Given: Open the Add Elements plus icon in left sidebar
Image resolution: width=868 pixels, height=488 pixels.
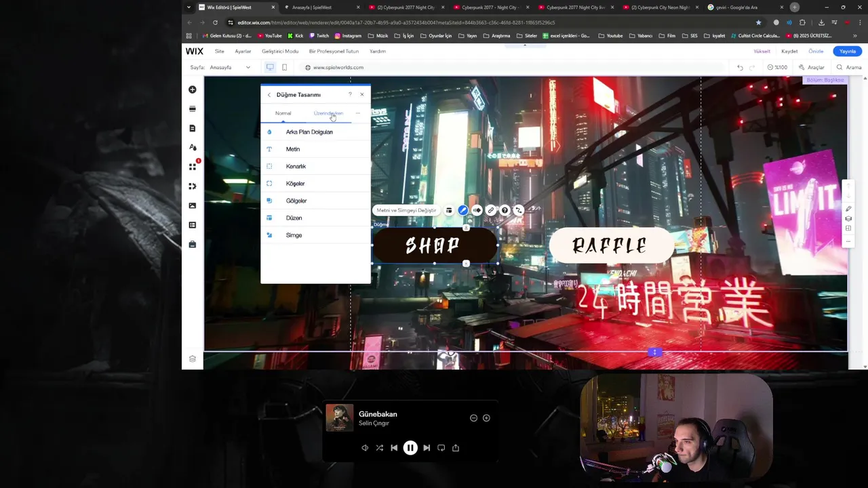Looking at the screenshot, I should tap(193, 89).
